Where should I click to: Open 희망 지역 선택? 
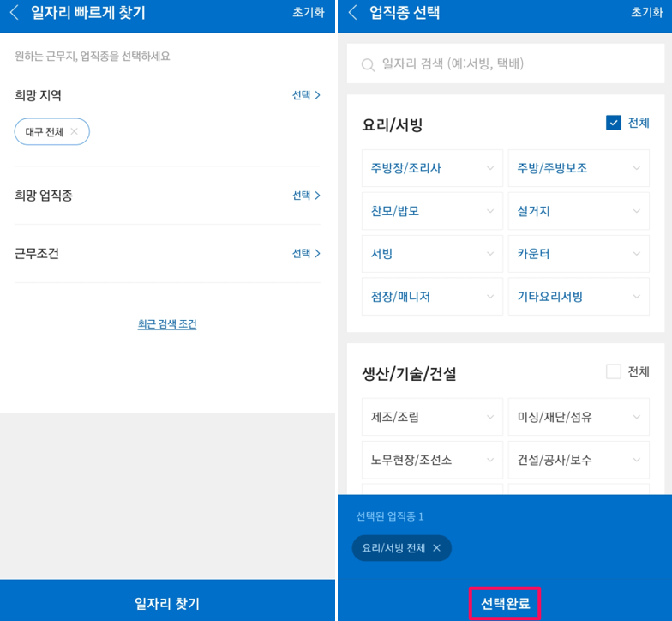[x=306, y=94]
